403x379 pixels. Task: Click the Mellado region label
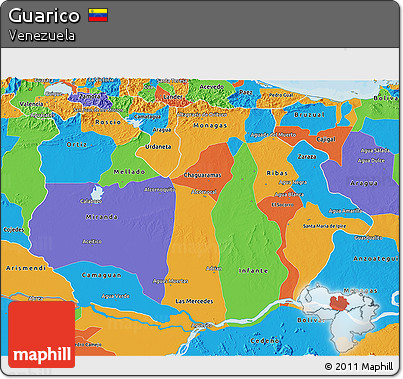pyautogui.click(x=129, y=172)
